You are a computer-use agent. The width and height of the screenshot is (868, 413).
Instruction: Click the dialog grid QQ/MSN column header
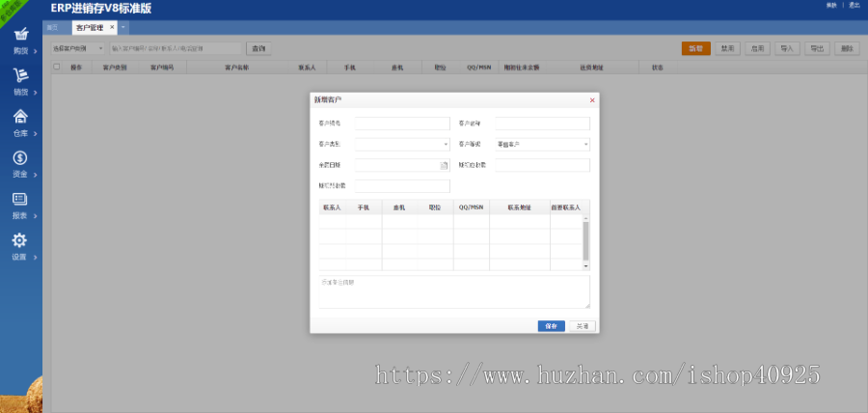pyautogui.click(x=471, y=207)
